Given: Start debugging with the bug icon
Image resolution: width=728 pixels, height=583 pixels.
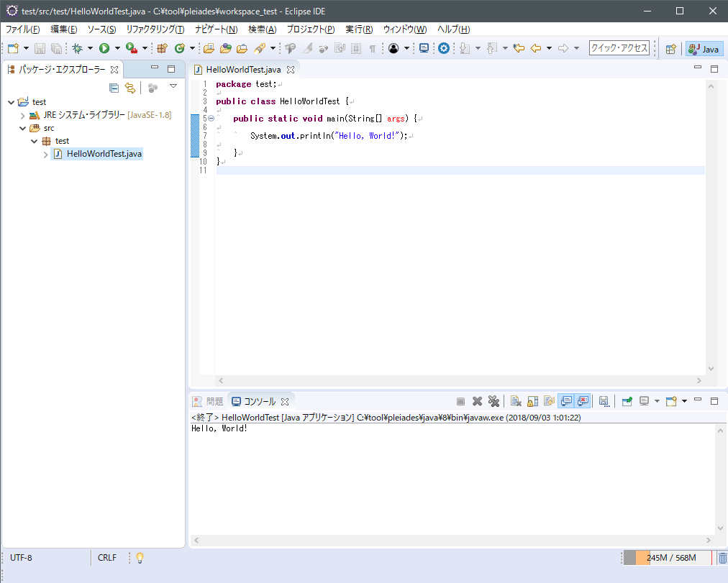Looking at the screenshot, I should (x=77, y=48).
